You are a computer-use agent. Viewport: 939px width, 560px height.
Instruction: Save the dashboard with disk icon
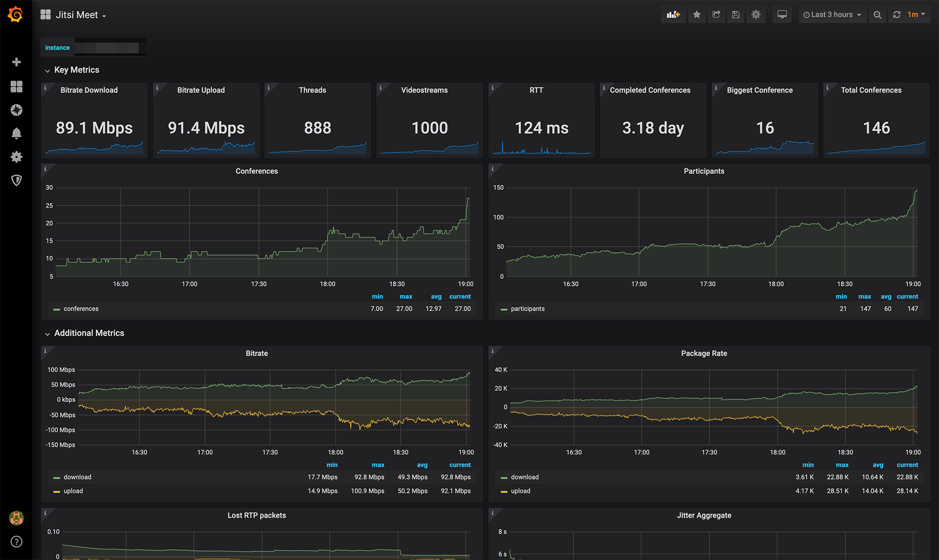pos(736,15)
